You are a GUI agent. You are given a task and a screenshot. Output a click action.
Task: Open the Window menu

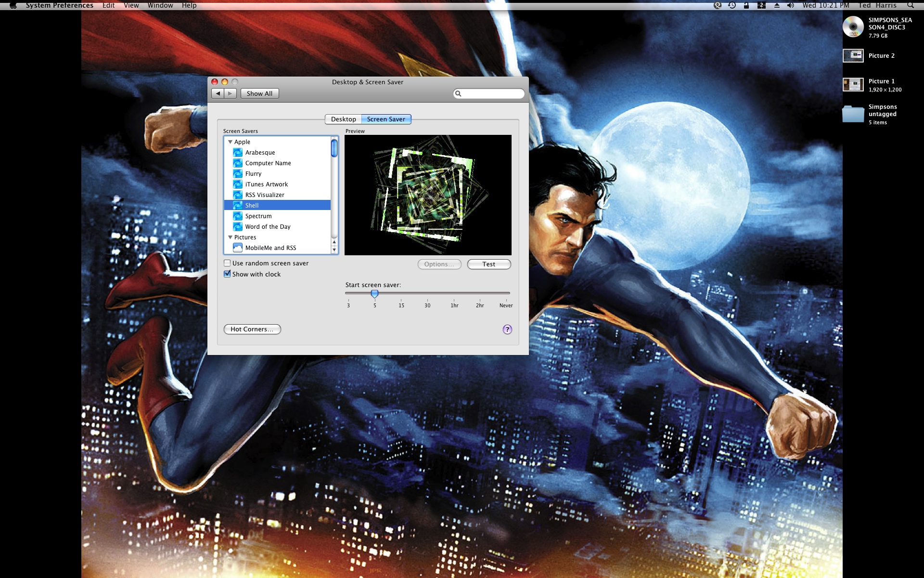tap(160, 5)
